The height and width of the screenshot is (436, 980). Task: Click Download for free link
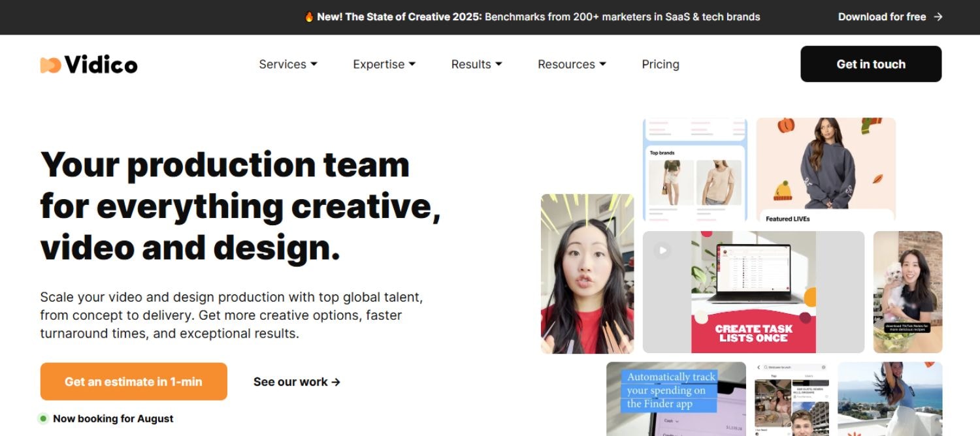click(x=882, y=17)
